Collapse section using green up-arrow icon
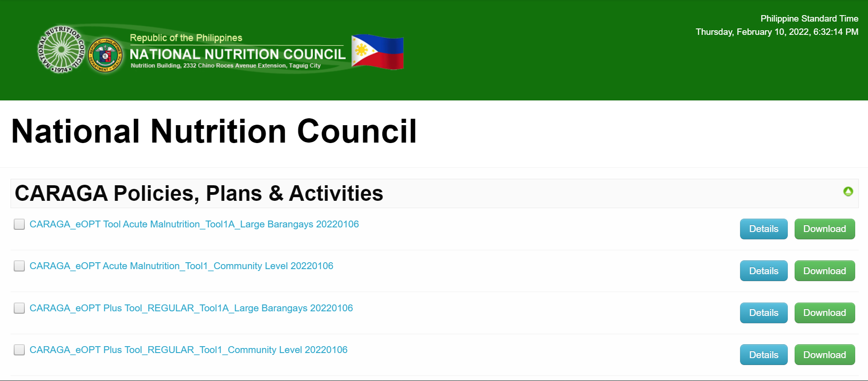The height and width of the screenshot is (381, 868). [x=848, y=192]
